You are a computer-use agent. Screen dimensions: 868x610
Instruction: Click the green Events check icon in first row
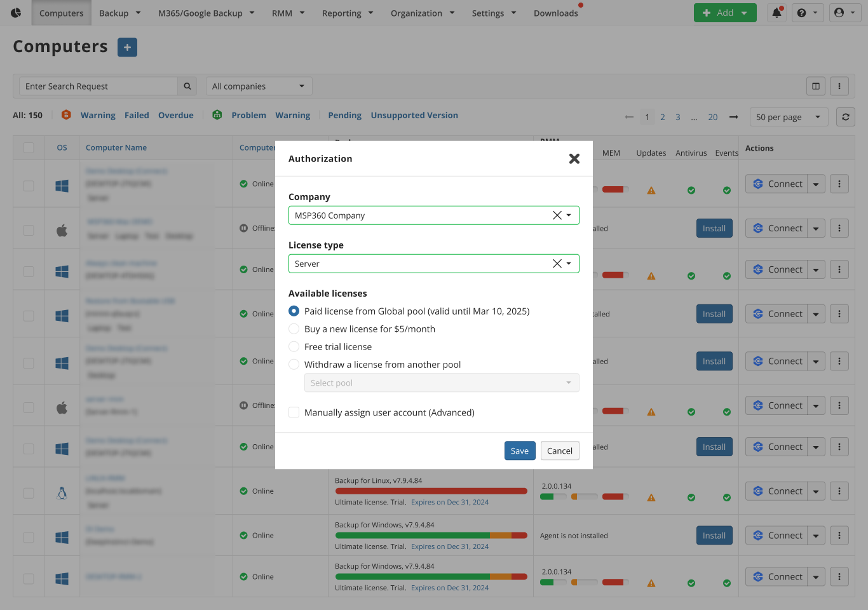click(727, 191)
